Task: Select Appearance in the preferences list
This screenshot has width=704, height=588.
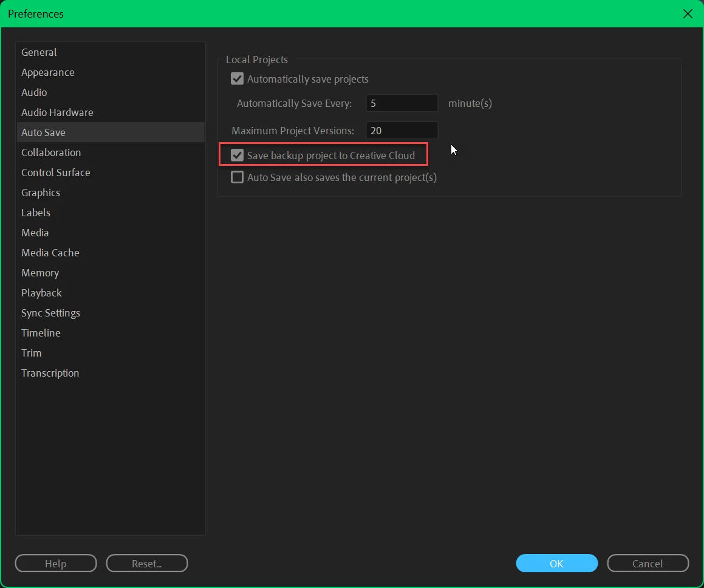Action: tap(111, 72)
